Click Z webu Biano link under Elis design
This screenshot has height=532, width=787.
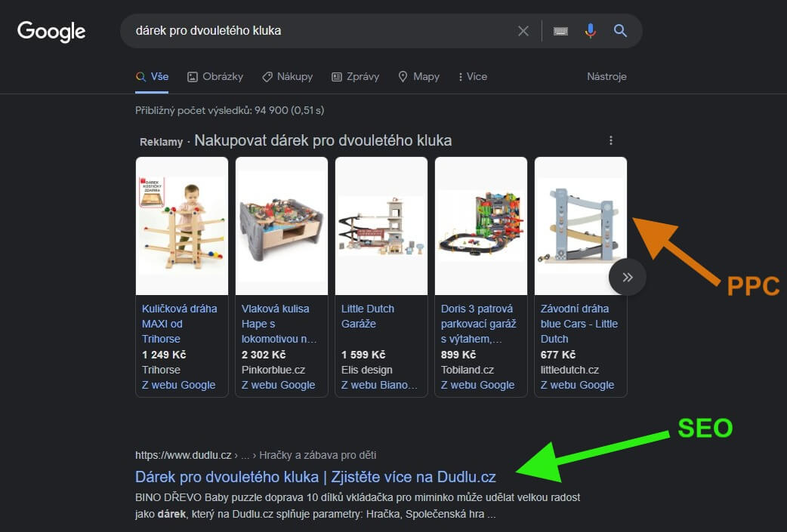379,385
